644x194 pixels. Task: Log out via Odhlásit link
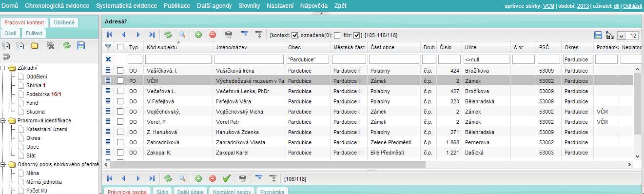coord(633,6)
